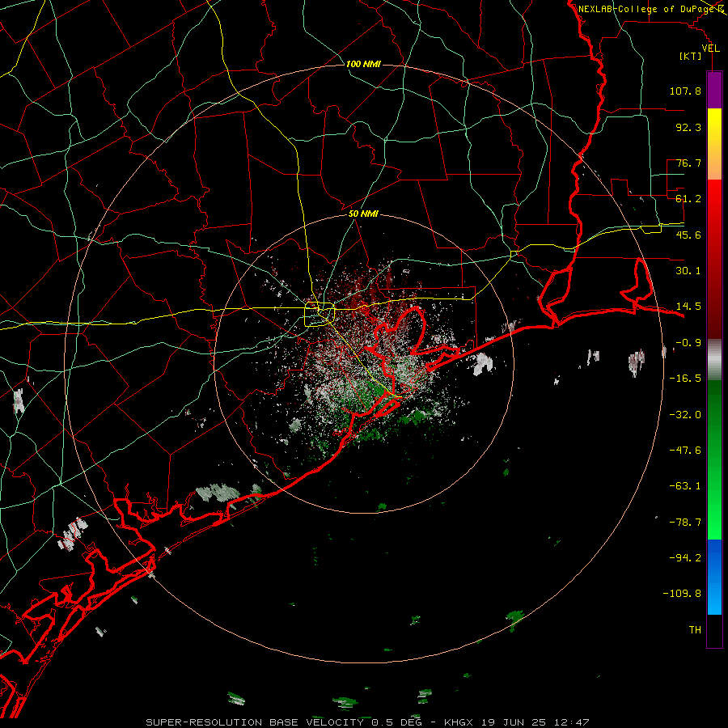Click the 100 NMI range ring label
Image resolution: width=728 pixels, height=728 pixels.
click(x=363, y=64)
